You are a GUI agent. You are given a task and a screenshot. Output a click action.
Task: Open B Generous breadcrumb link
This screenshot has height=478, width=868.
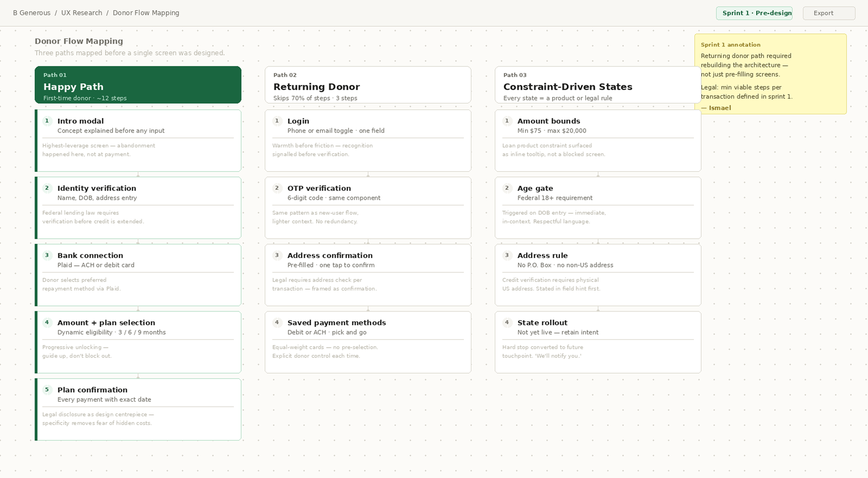(x=32, y=13)
